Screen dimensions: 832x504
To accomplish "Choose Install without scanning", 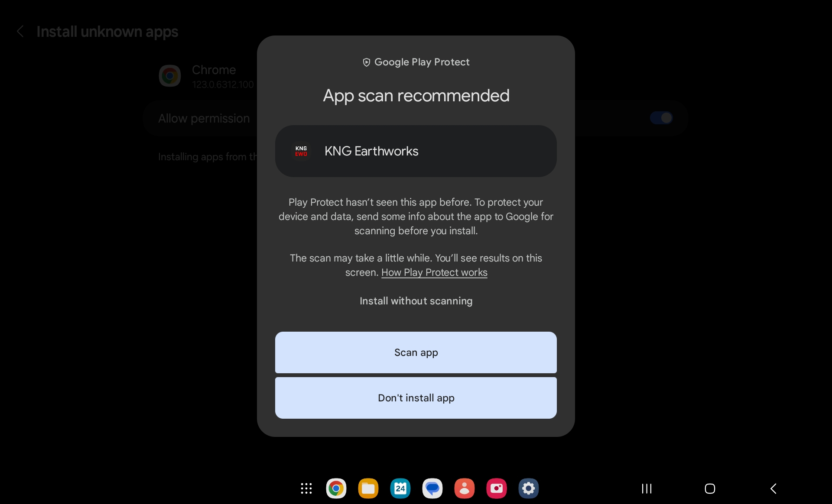I will coord(416,301).
